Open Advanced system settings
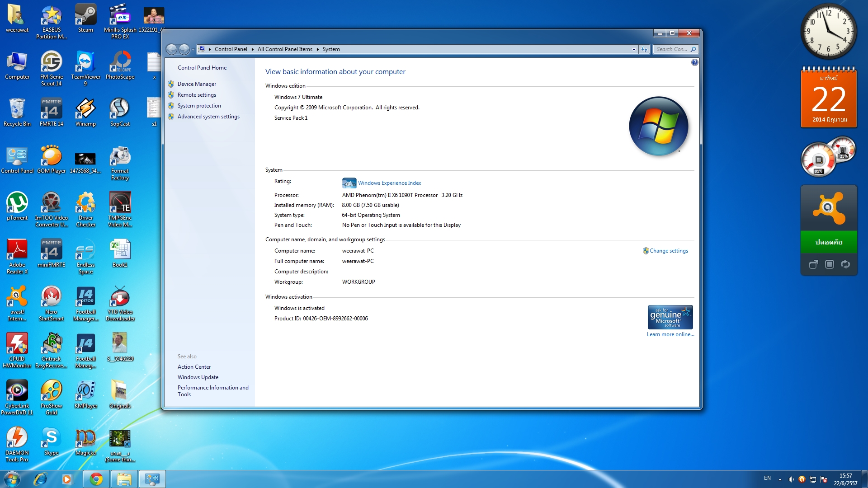 tap(208, 117)
